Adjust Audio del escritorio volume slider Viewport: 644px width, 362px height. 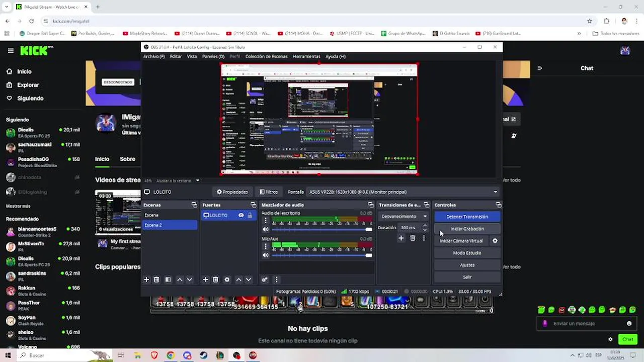322,229
